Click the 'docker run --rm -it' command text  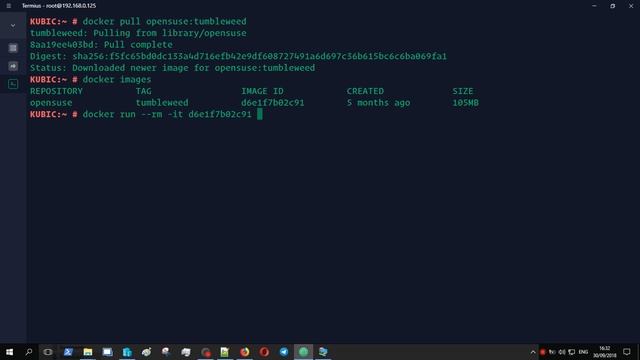point(133,114)
